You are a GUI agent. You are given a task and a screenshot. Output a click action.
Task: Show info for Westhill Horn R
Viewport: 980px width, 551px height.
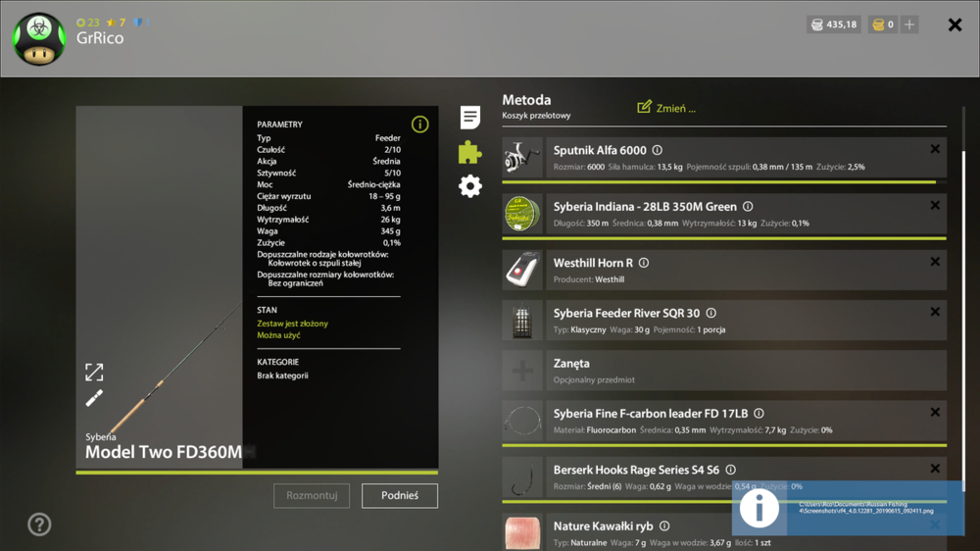(644, 263)
